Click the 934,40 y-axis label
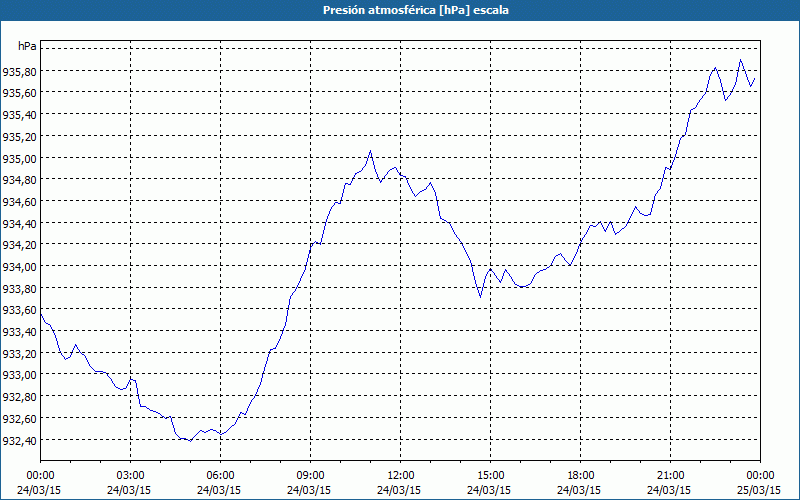 click(19, 223)
